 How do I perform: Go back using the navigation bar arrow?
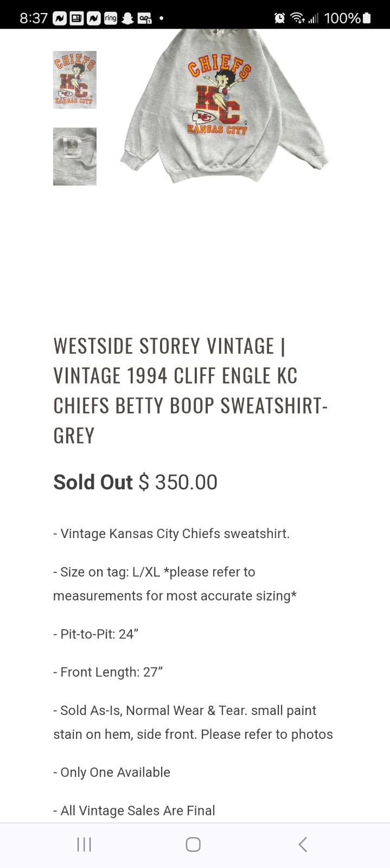(x=303, y=844)
